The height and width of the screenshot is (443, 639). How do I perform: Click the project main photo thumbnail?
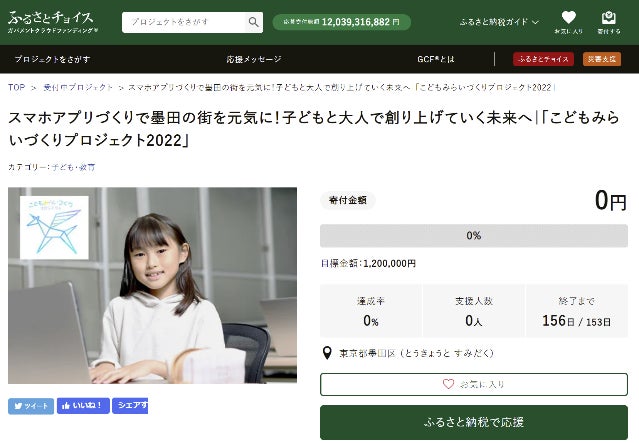(x=152, y=285)
